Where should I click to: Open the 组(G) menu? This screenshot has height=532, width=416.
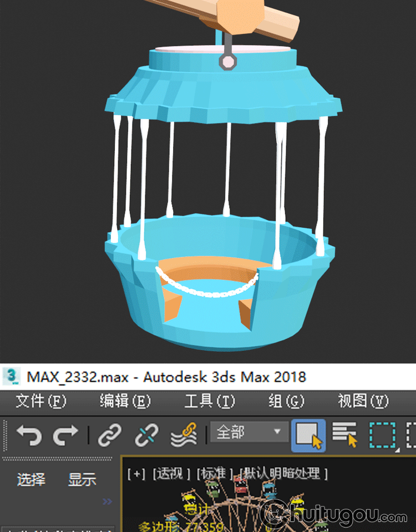tap(286, 401)
